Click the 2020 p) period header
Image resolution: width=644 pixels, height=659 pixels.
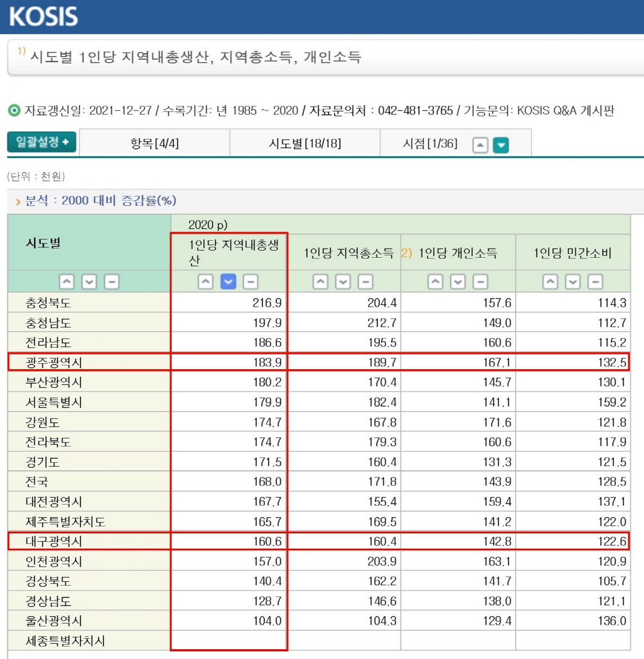(208, 225)
